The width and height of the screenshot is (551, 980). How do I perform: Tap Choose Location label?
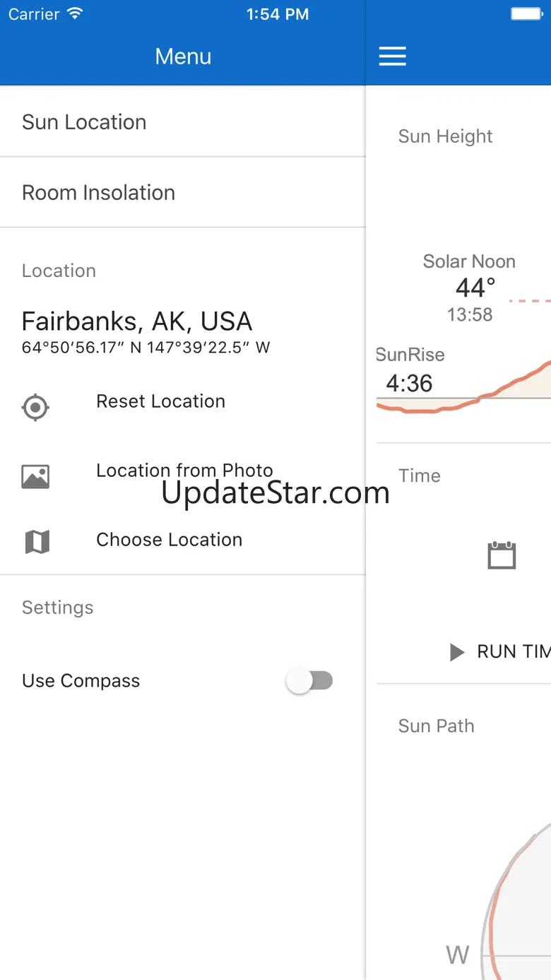point(169,540)
